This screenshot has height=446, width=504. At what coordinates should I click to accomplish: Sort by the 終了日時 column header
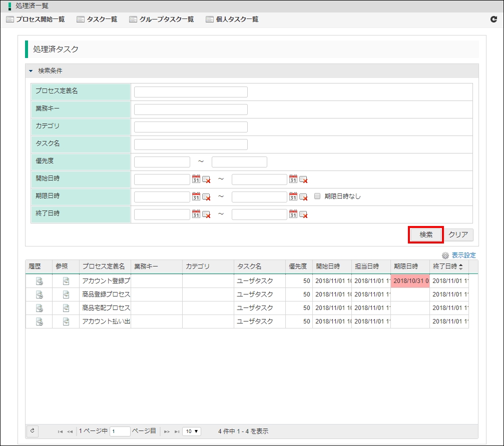448,266
